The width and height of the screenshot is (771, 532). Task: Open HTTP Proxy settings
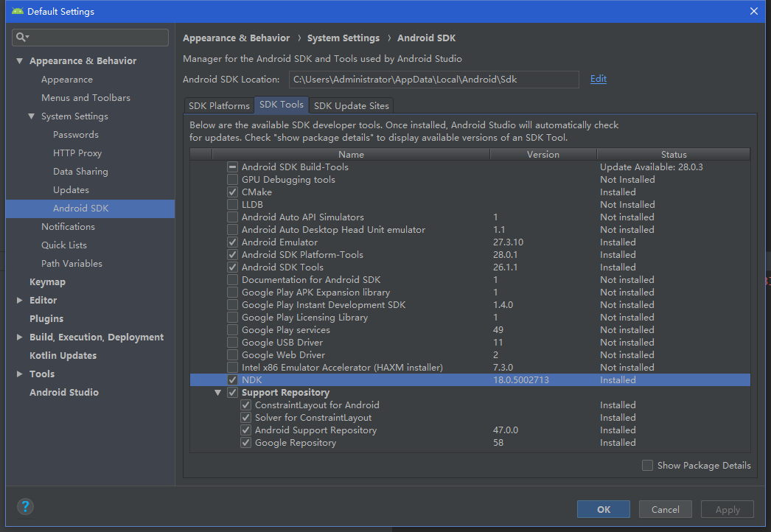click(x=77, y=153)
